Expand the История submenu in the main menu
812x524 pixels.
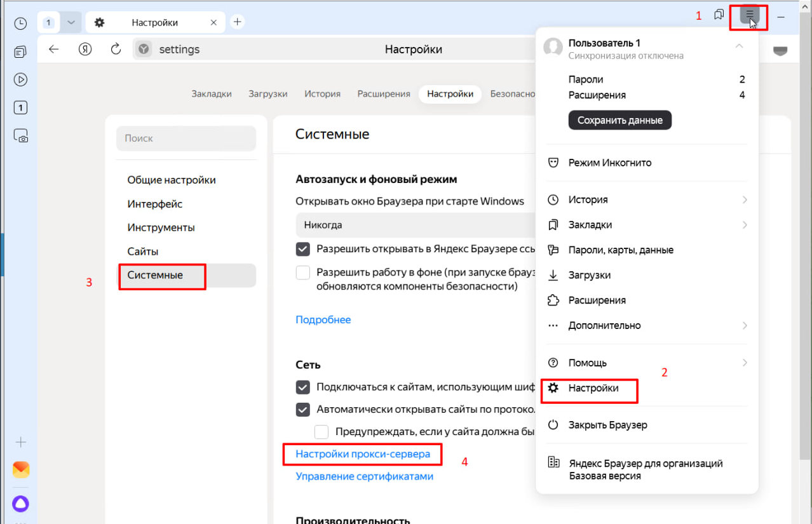tap(745, 200)
